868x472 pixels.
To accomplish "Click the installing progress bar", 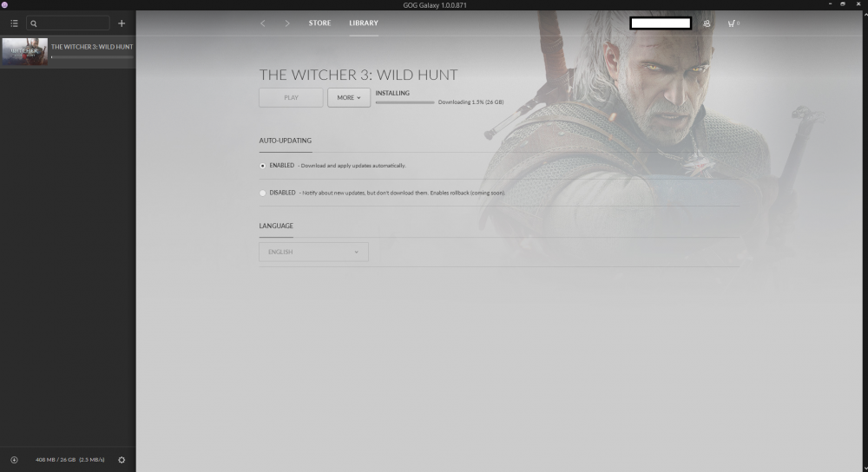I will (x=404, y=102).
